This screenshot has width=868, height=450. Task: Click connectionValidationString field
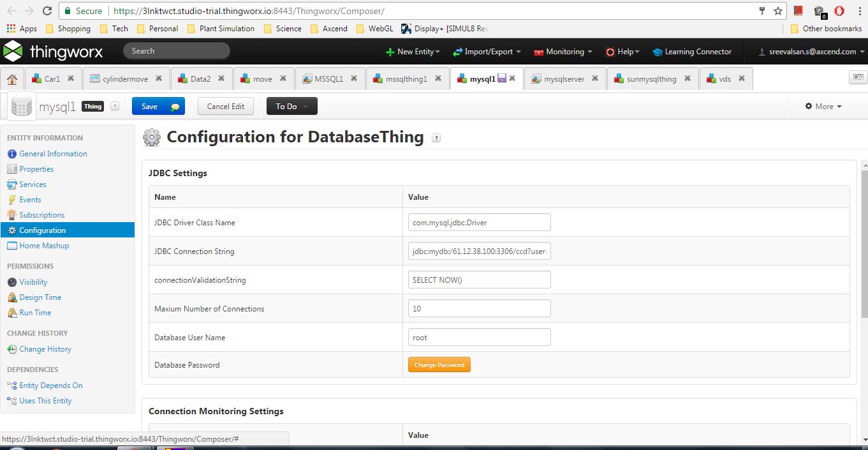point(480,280)
